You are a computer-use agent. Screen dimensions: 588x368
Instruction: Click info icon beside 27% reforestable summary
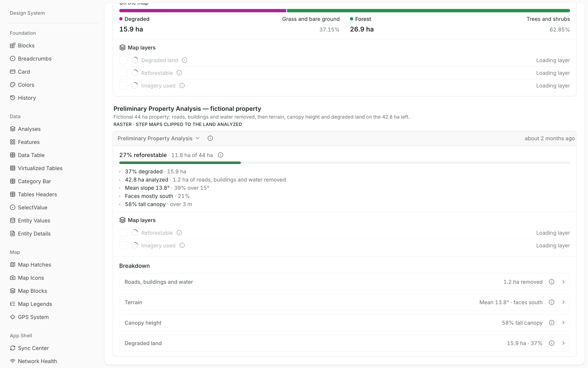point(220,155)
